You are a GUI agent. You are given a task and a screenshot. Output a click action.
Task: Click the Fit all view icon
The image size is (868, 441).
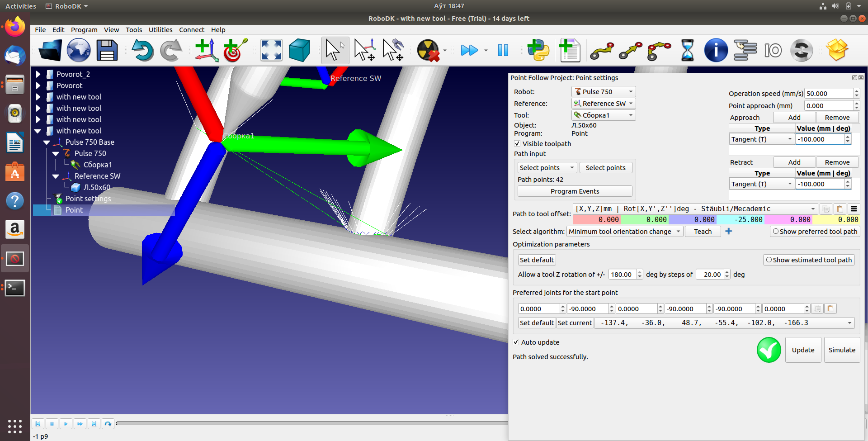(271, 50)
